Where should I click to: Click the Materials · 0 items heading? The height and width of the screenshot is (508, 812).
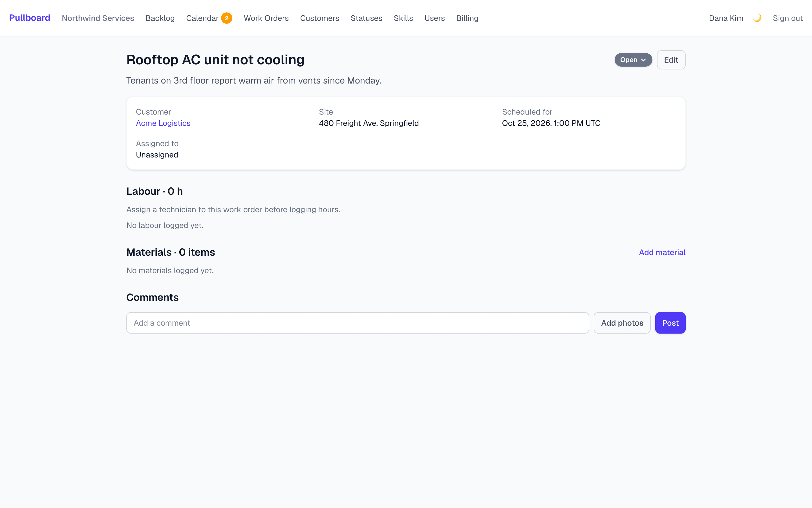pos(171,252)
